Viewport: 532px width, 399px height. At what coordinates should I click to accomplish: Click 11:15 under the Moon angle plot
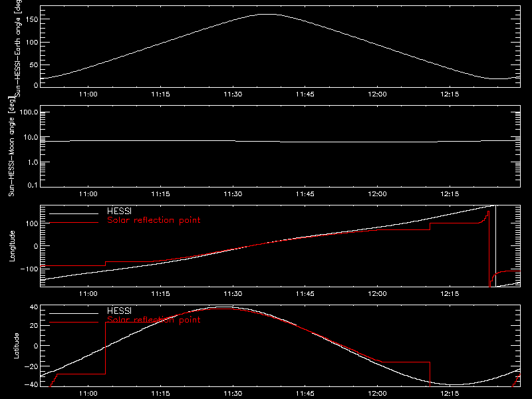coord(160,194)
